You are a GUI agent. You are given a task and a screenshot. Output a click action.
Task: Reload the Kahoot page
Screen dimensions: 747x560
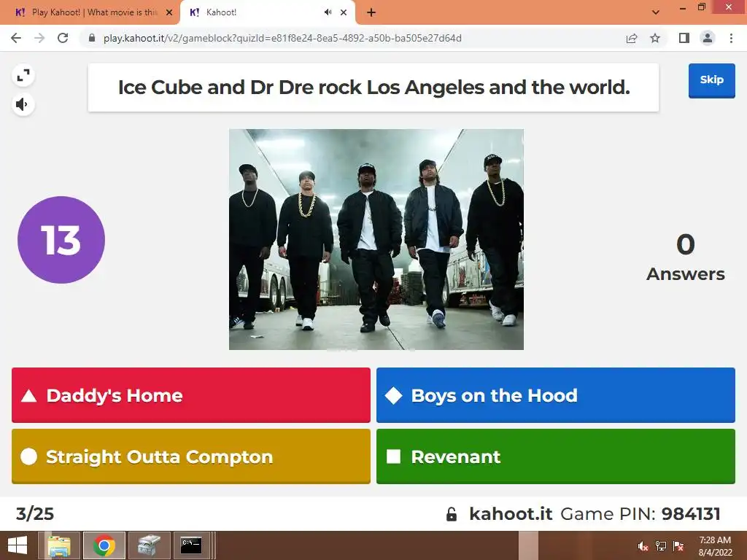coord(63,38)
